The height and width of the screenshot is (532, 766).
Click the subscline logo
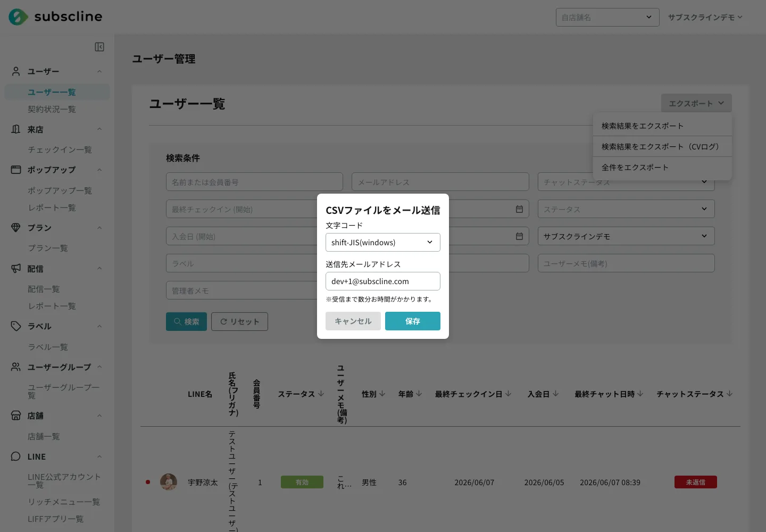coord(55,17)
